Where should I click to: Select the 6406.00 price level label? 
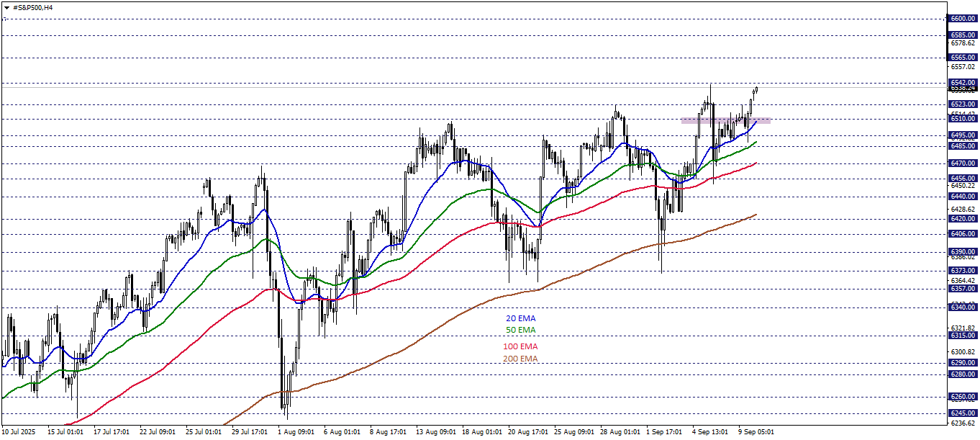tap(963, 234)
